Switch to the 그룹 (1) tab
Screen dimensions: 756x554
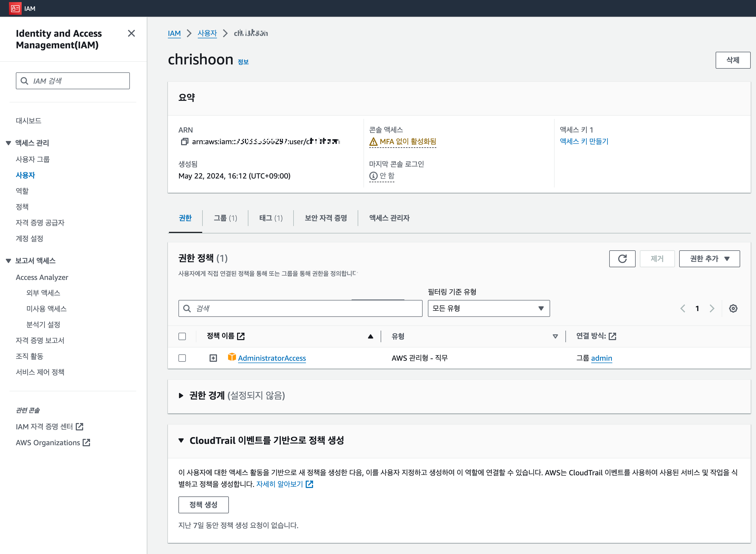225,218
